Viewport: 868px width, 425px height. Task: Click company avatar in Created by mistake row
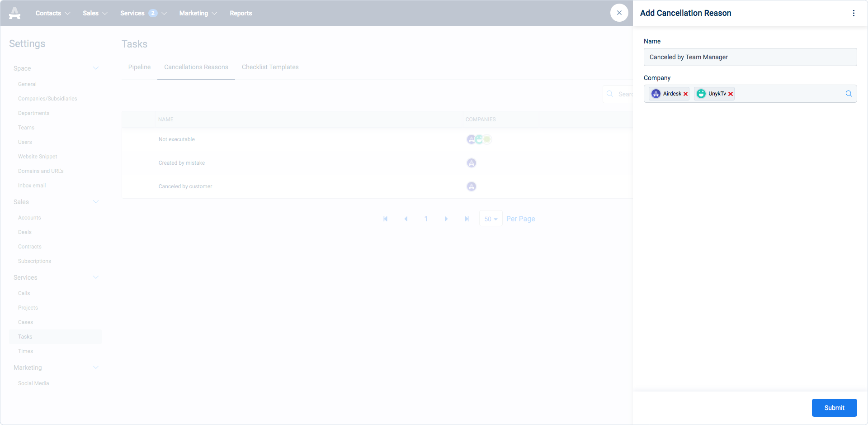click(x=472, y=163)
